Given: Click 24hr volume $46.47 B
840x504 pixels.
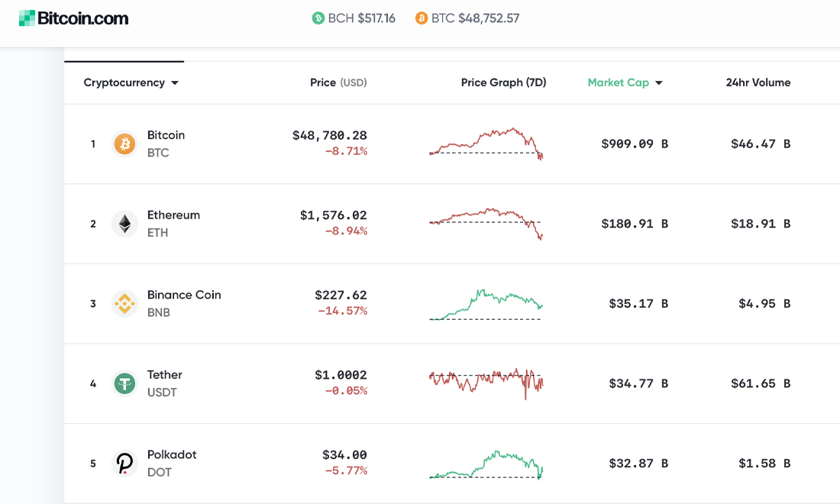Looking at the screenshot, I should click(761, 144).
